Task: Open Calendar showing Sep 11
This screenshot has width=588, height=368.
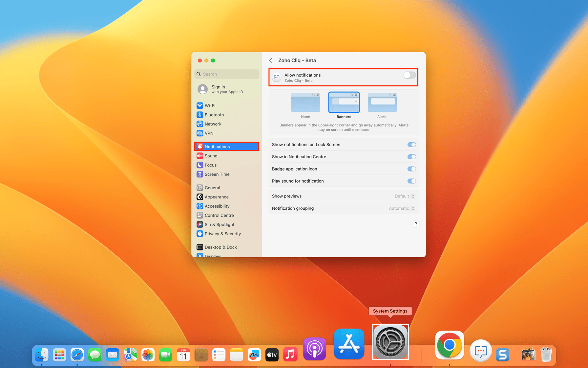Action: [x=183, y=355]
